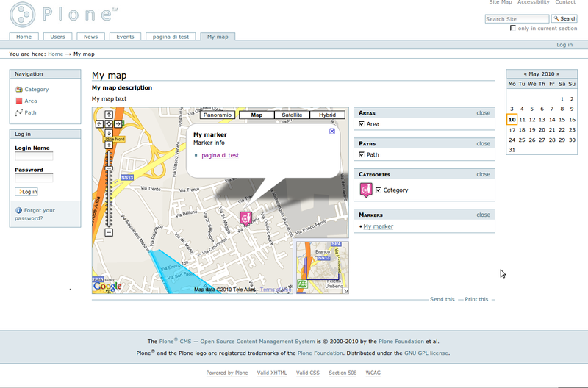Open the Events tab

click(x=125, y=37)
